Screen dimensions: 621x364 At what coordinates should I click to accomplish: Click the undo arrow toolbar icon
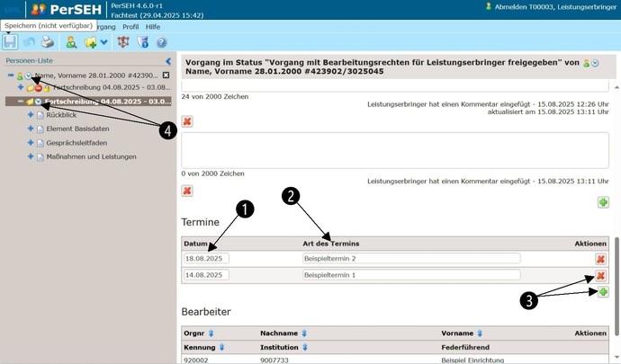pyautogui.click(x=29, y=42)
